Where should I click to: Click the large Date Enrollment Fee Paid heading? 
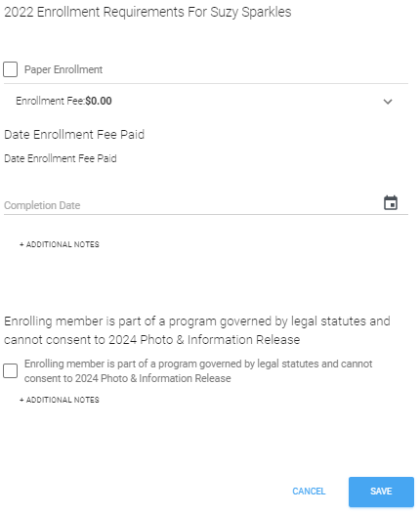pos(74,135)
